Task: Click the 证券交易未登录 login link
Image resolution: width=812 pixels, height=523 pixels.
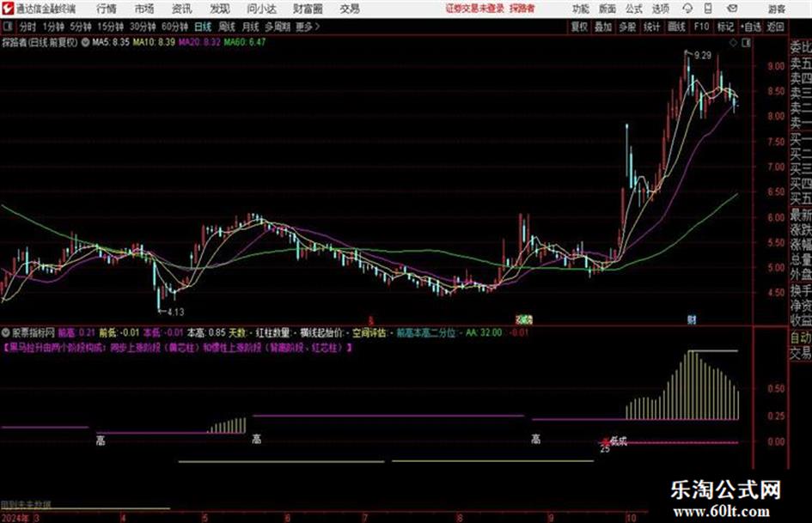Action: pyautogui.click(x=475, y=9)
